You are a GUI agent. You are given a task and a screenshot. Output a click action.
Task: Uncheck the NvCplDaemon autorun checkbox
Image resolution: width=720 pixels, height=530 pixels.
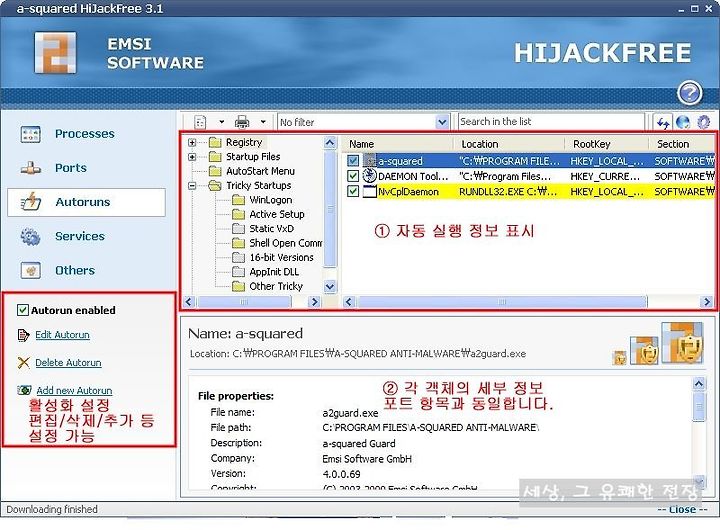(x=353, y=191)
